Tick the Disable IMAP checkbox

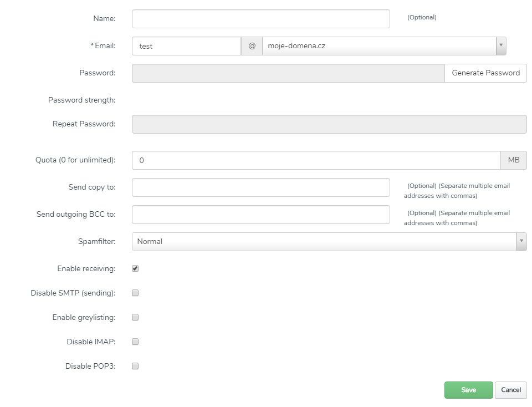[135, 342]
